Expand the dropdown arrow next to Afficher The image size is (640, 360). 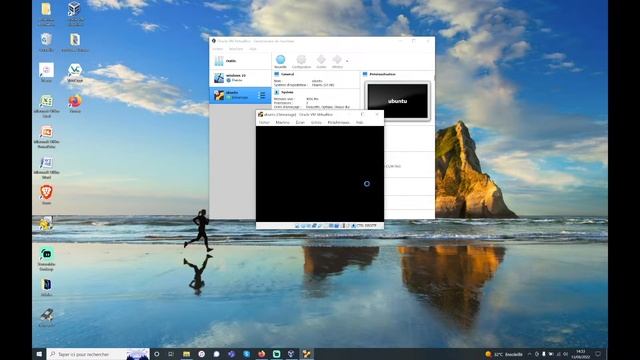347,61
